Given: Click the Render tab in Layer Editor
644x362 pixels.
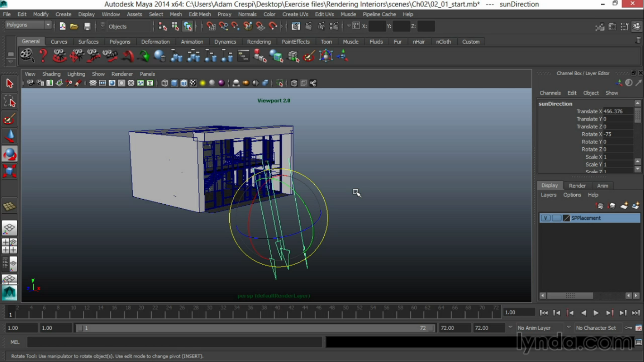Looking at the screenshot, I should (577, 186).
